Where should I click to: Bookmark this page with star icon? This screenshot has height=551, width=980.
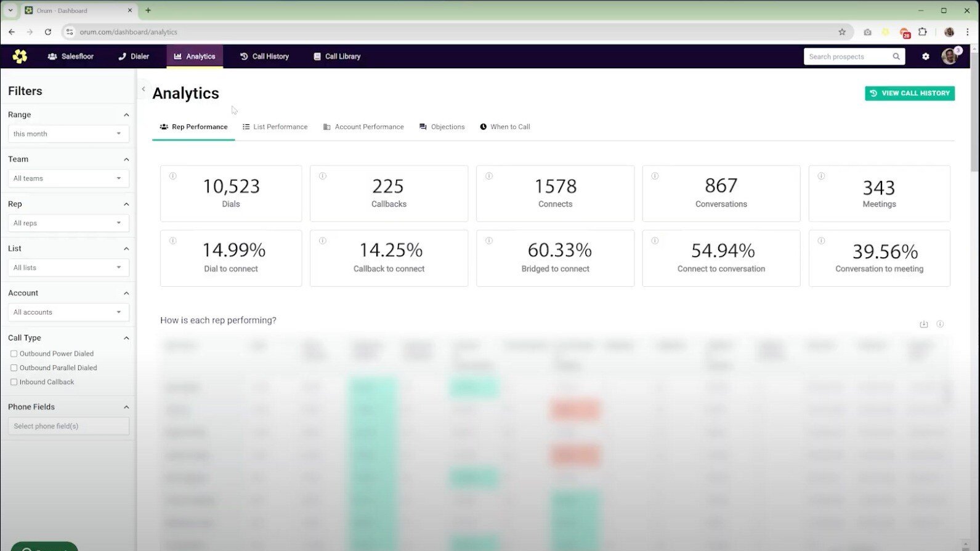click(x=842, y=32)
